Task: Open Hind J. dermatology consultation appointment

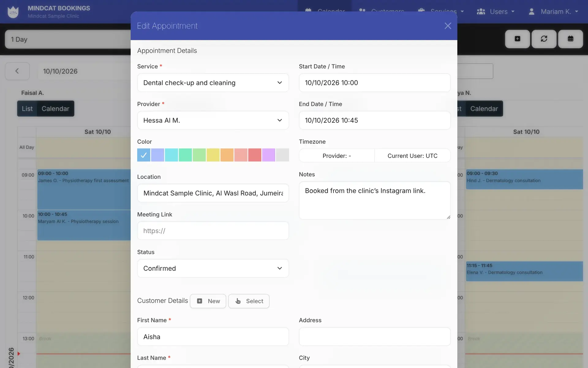Action: pos(524,179)
